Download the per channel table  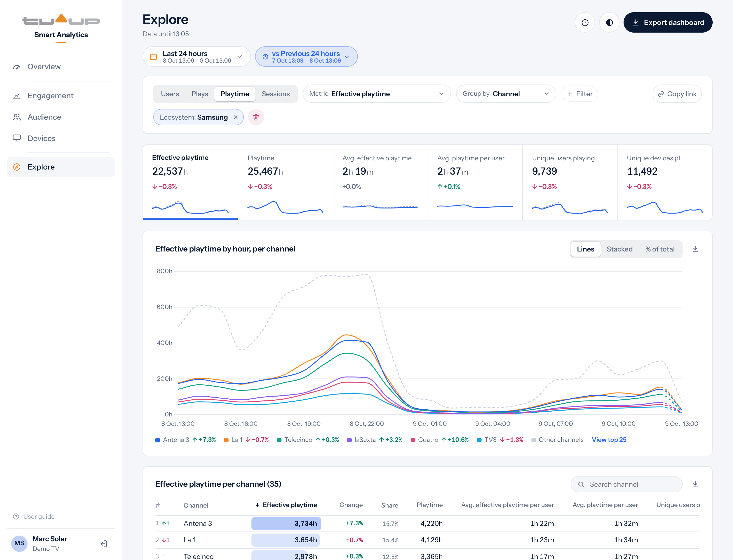point(695,484)
